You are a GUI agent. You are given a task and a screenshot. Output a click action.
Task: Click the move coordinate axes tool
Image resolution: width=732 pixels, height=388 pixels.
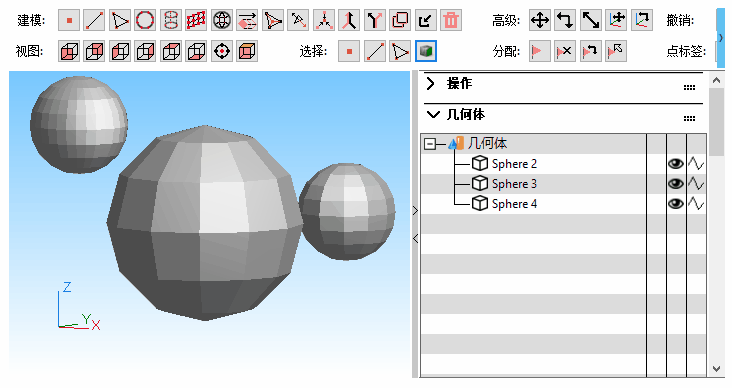click(616, 21)
